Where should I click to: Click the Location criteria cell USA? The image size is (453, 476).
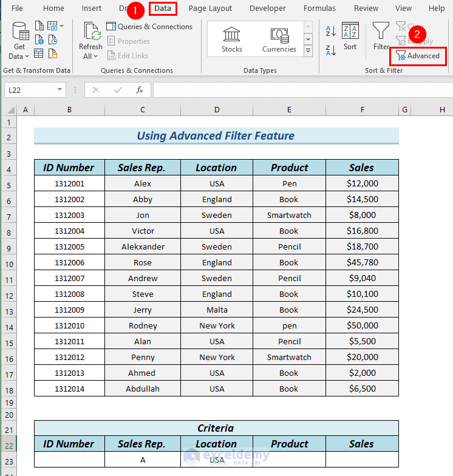217,460
